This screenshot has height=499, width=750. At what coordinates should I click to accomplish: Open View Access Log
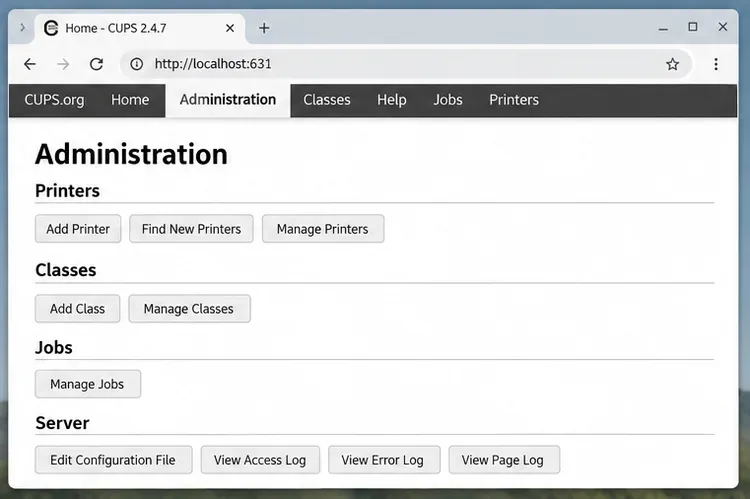[260, 460]
